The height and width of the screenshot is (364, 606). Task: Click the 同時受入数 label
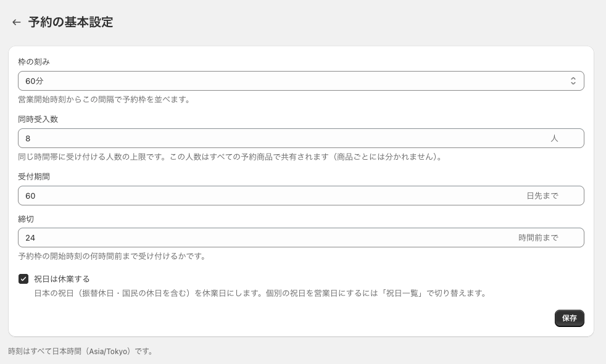coord(38,119)
